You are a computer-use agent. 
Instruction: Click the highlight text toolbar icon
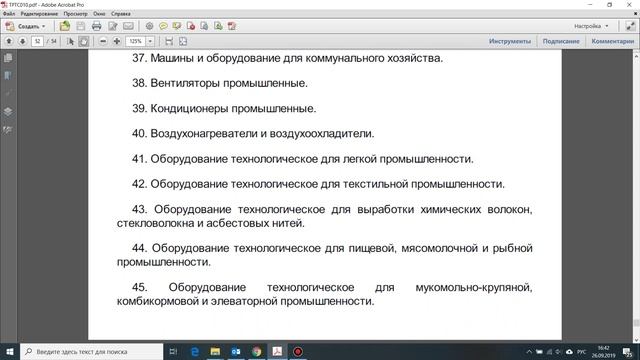[x=177, y=27]
